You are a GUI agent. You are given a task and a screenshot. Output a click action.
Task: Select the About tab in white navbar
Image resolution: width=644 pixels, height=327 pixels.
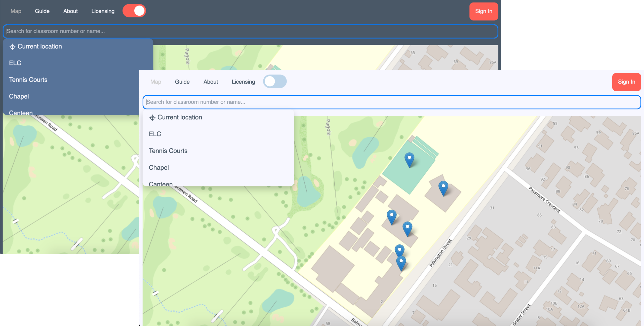211,81
